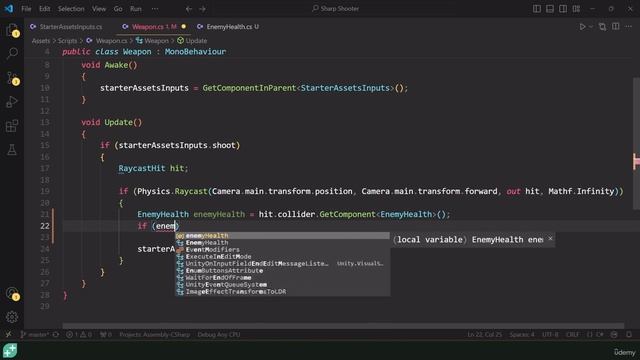The height and width of the screenshot is (360, 640).
Task: Toggle the bottom panel layout icon
Action: tap(550, 9)
